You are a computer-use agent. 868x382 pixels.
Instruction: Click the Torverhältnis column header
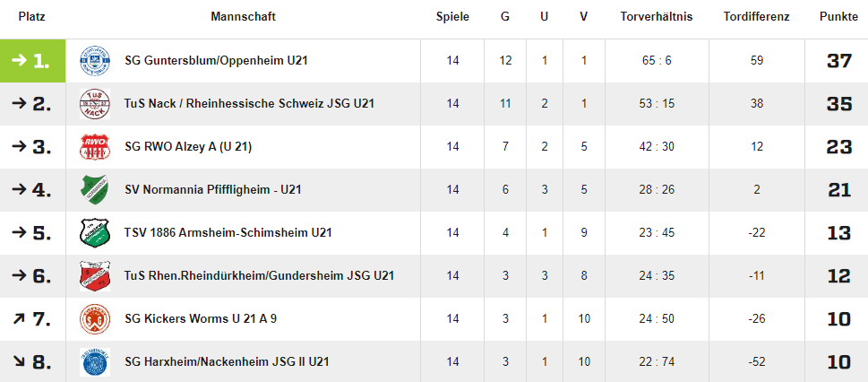click(x=656, y=17)
